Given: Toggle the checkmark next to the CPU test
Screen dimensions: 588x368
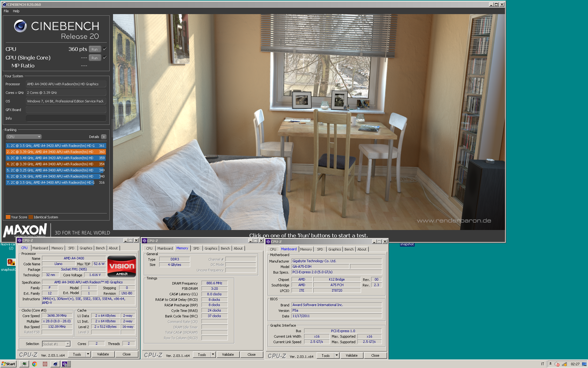Looking at the screenshot, I should point(105,49).
